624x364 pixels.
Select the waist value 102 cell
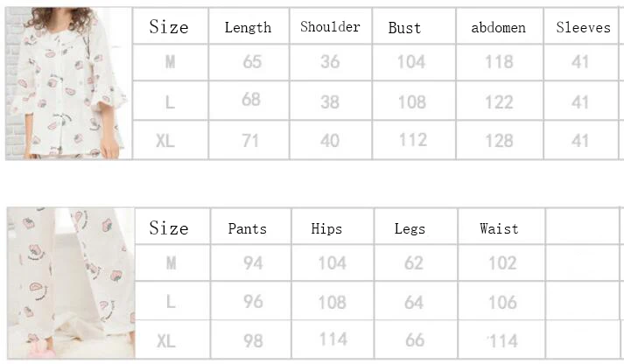click(x=501, y=263)
